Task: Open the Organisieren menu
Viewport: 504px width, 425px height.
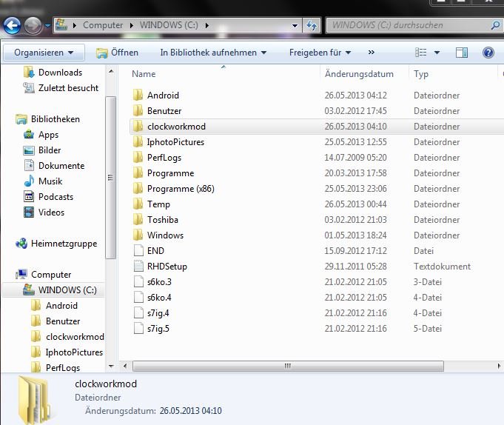Action: pyautogui.click(x=44, y=53)
